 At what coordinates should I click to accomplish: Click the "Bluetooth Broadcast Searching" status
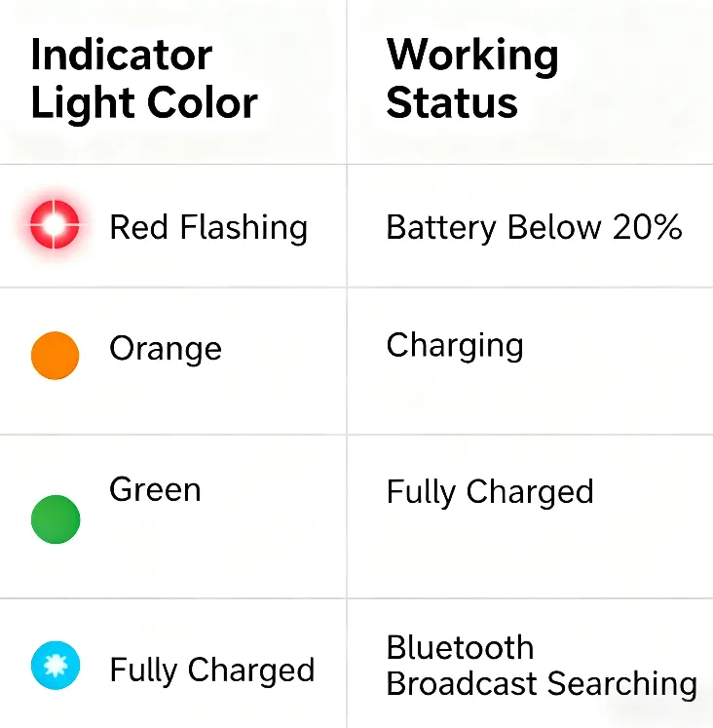(x=542, y=666)
